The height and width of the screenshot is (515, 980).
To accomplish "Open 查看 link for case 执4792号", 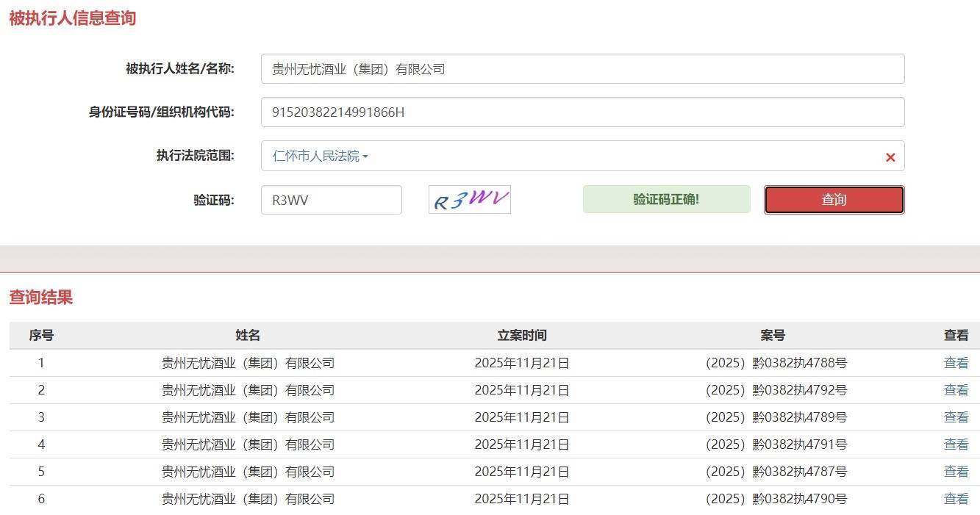I will pyautogui.click(x=956, y=390).
